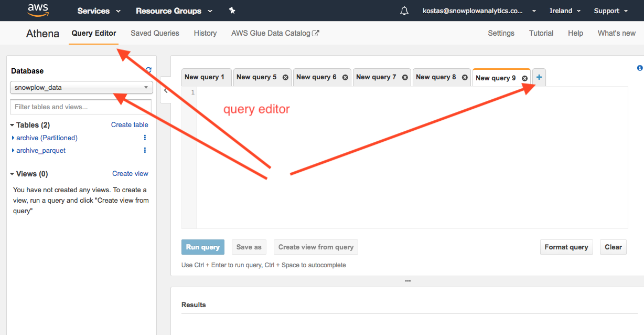Open the History tab
Screen dimensions: 644x335
tap(205, 33)
